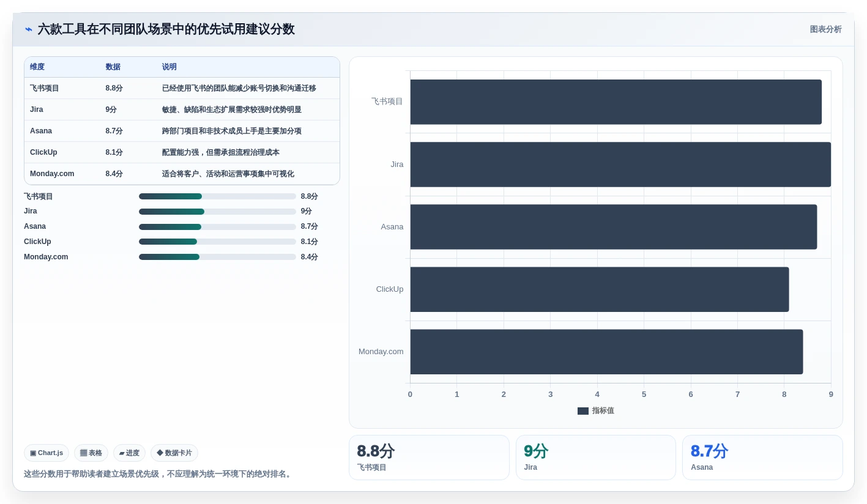Click description 已经使用飞书的团队能减少账号切换和沟通迁移

point(239,88)
